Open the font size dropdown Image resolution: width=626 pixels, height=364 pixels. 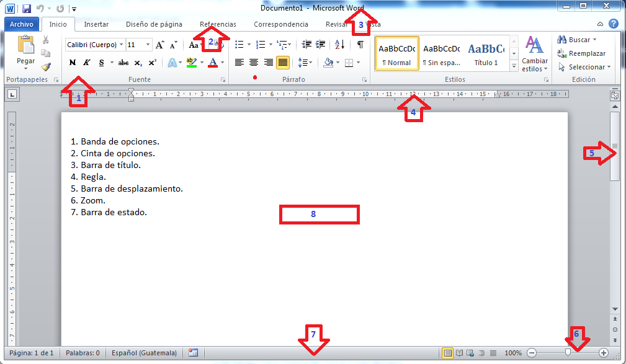coord(148,45)
